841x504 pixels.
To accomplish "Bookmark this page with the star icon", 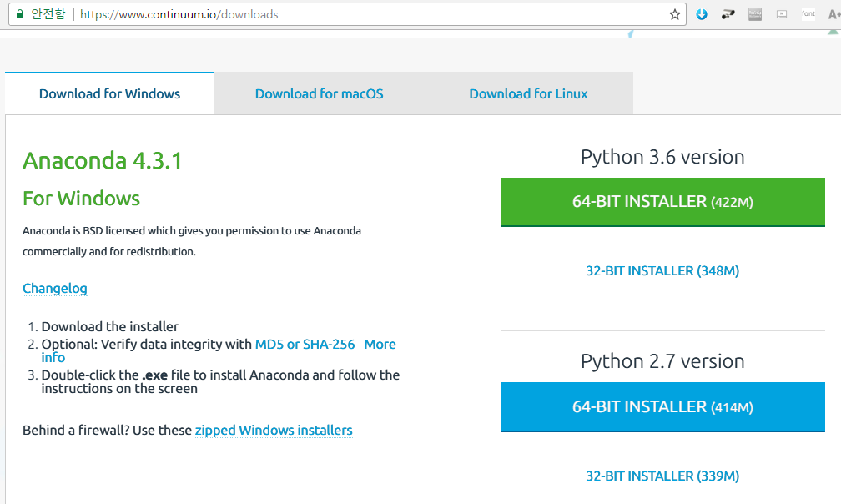I will pos(675,14).
